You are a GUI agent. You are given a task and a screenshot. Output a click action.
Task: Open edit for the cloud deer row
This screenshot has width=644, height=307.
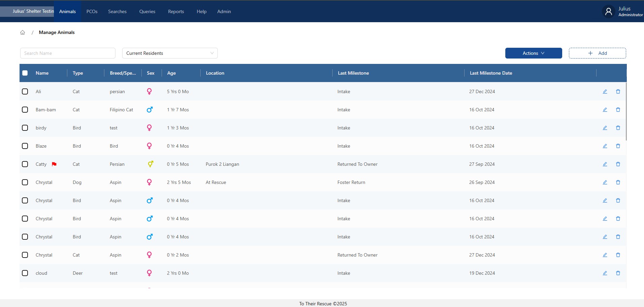pyautogui.click(x=605, y=273)
